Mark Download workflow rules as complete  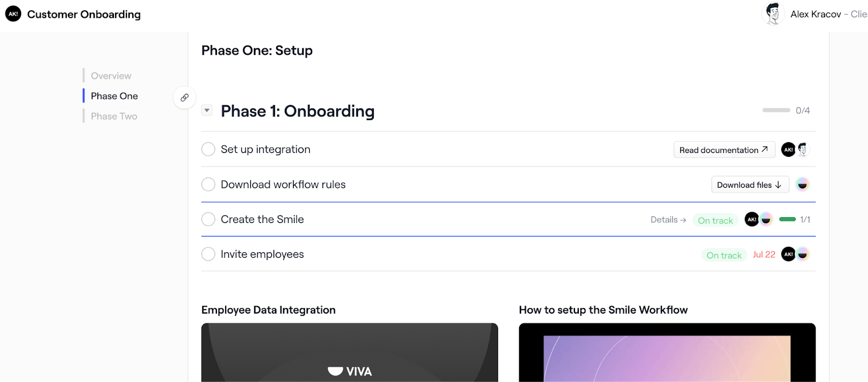pos(208,184)
